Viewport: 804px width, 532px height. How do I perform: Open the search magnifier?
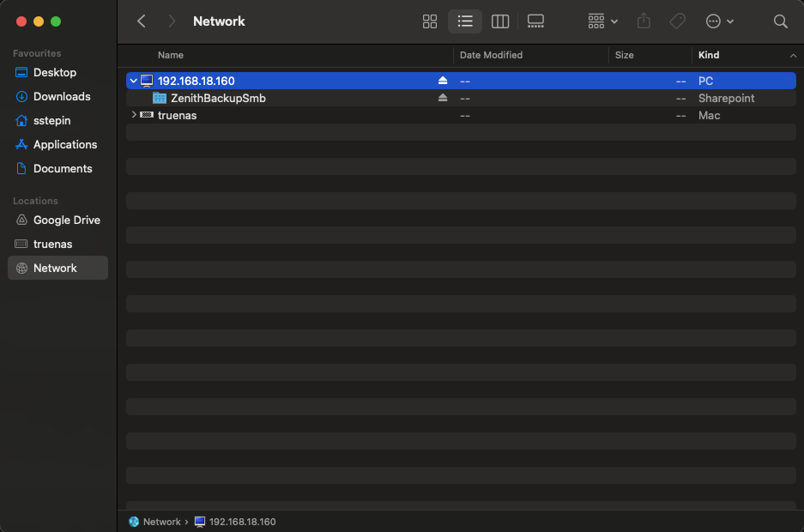pyautogui.click(x=780, y=21)
